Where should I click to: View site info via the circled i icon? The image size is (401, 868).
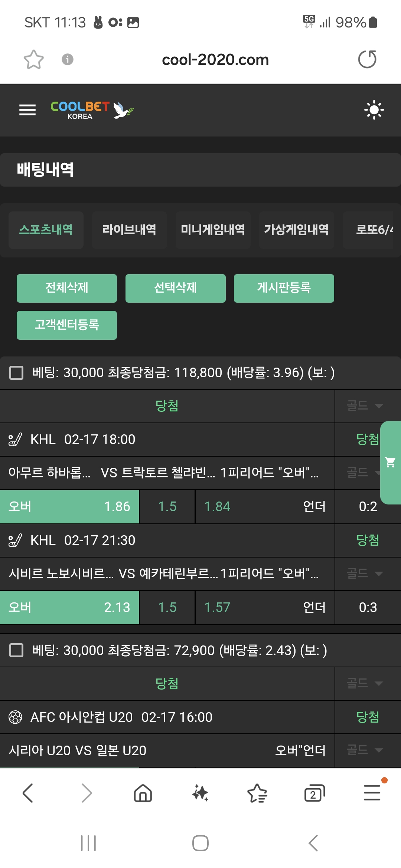[67, 59]
